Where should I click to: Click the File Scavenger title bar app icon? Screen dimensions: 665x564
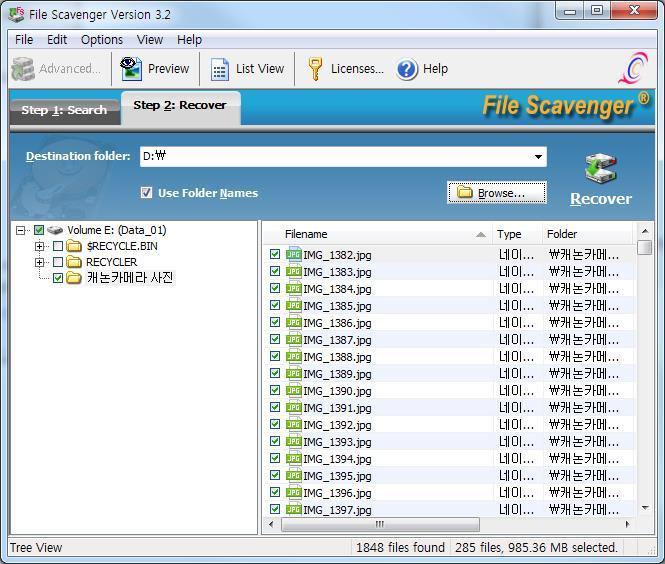click(x=17, y=14)
